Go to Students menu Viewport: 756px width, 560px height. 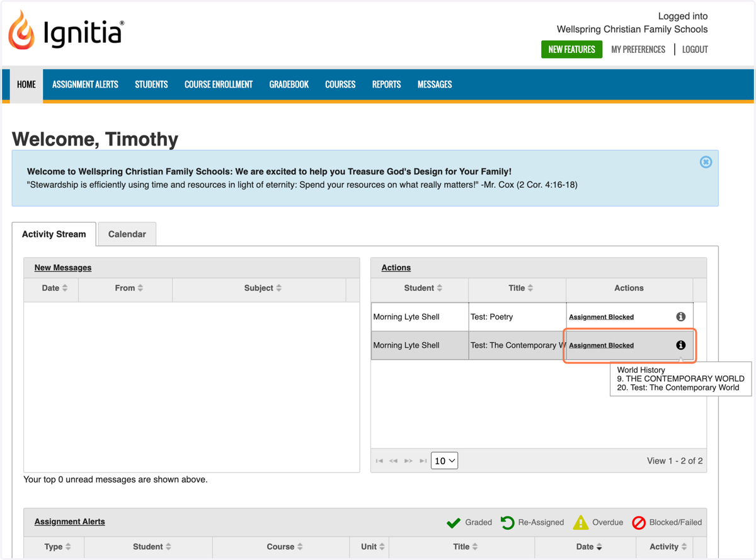[x=151, y=84]
